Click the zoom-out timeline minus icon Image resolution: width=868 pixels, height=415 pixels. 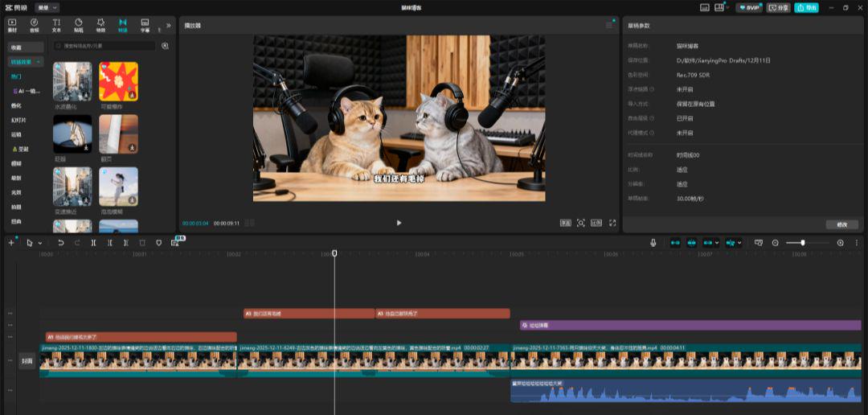(776, 242)
